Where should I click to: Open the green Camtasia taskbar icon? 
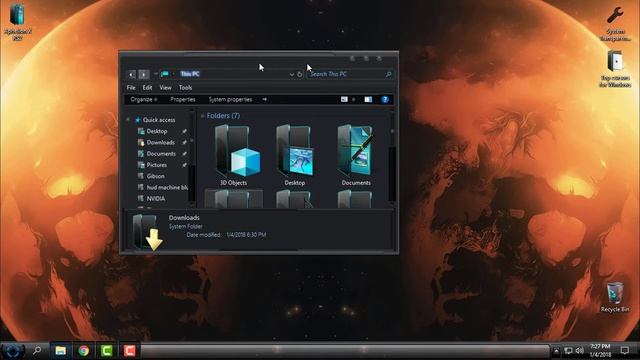[107, 351]
